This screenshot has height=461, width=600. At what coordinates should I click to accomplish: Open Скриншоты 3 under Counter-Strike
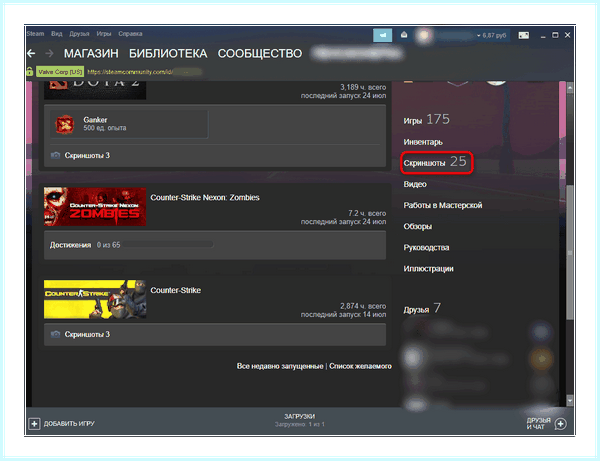pyautogui.click(x=87, y=334)
